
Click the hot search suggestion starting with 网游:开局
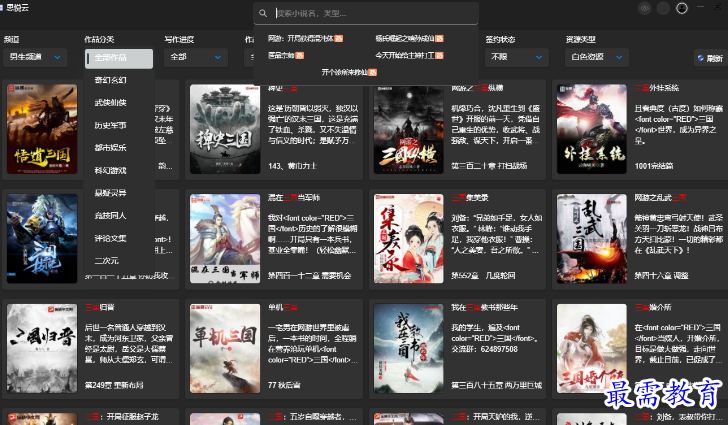305,39
